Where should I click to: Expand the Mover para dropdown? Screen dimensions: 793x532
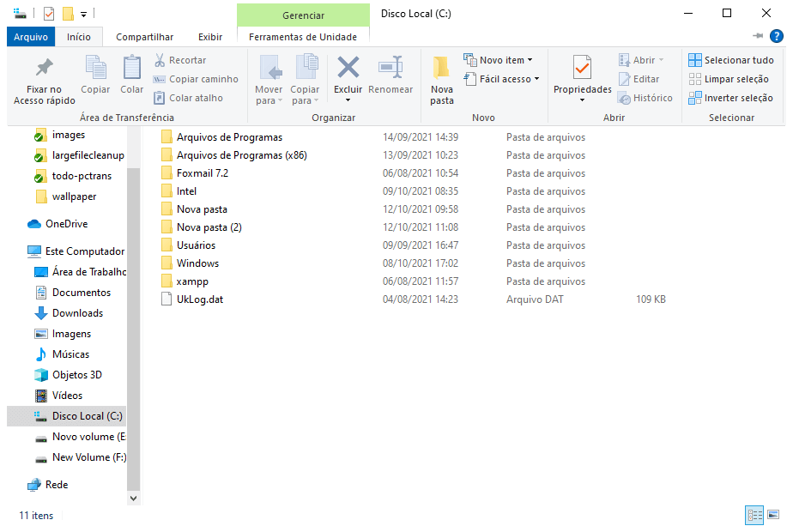pyautogui.click(x=269, y=100)
